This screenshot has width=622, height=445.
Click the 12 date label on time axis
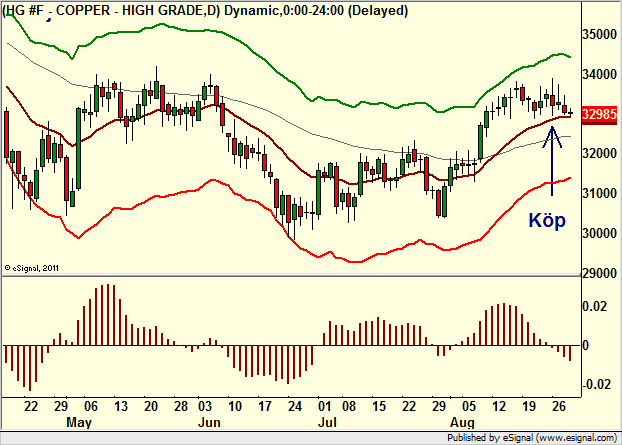click(x=499, y=406)
